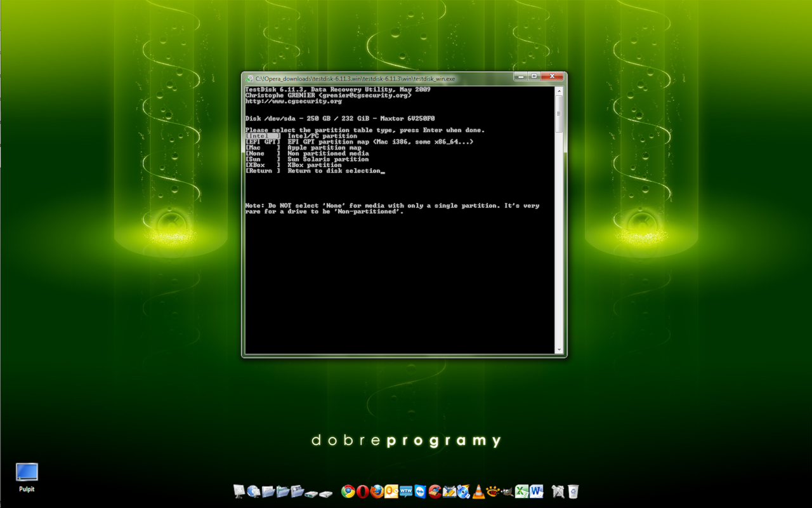Viewport: 812px width, 508px height.
Task: Maximize the TestDisk console window
Action: [534, 77]
